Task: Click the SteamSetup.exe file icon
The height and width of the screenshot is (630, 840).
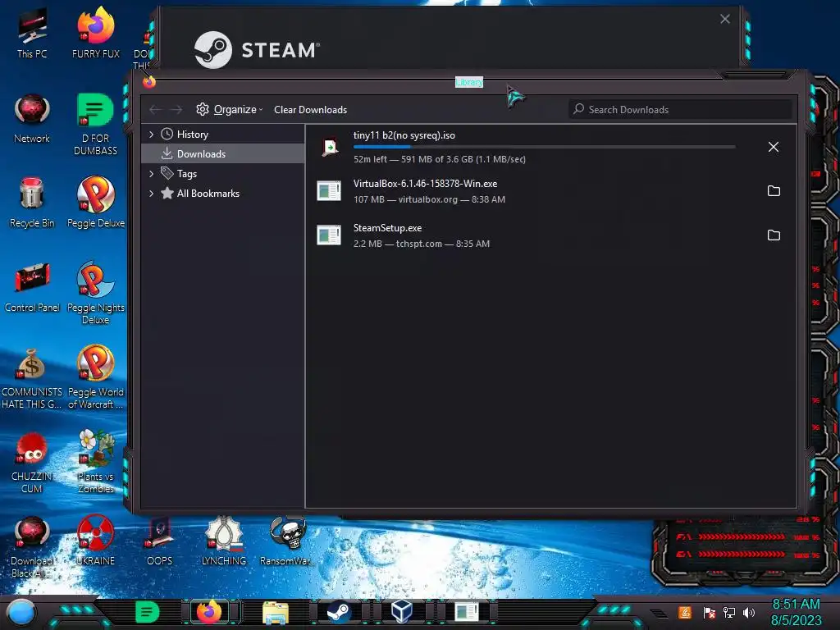Action: coord(329,235)
